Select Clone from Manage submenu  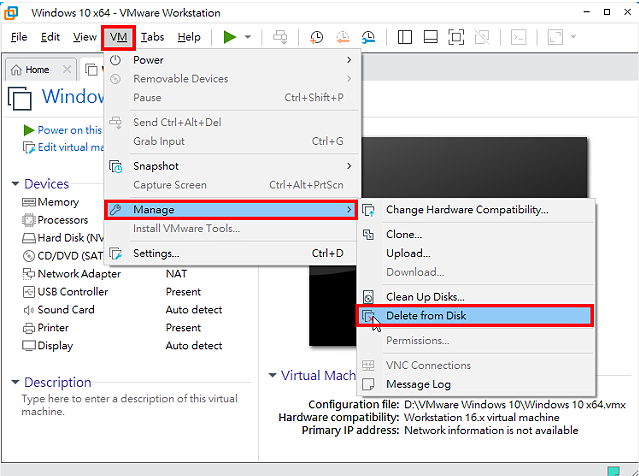pyautogui.click(x=476, y=235)
